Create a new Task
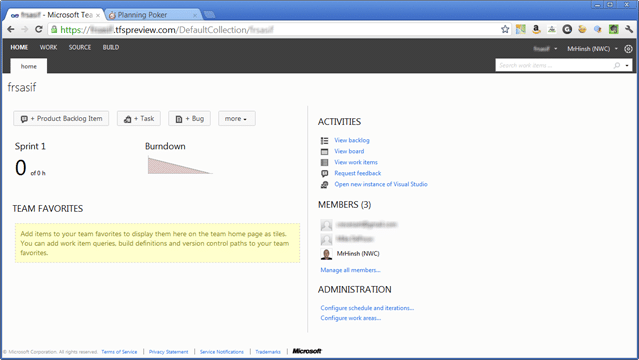 tap(139, 119)
